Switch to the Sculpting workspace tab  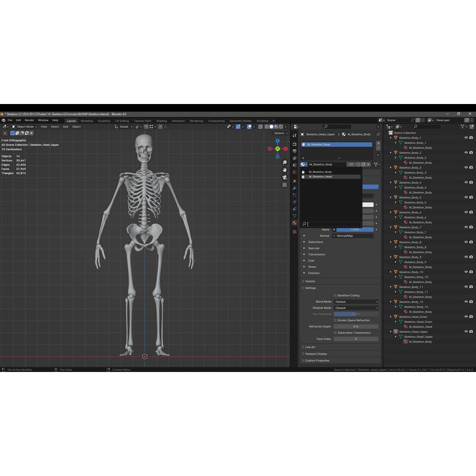104,121
